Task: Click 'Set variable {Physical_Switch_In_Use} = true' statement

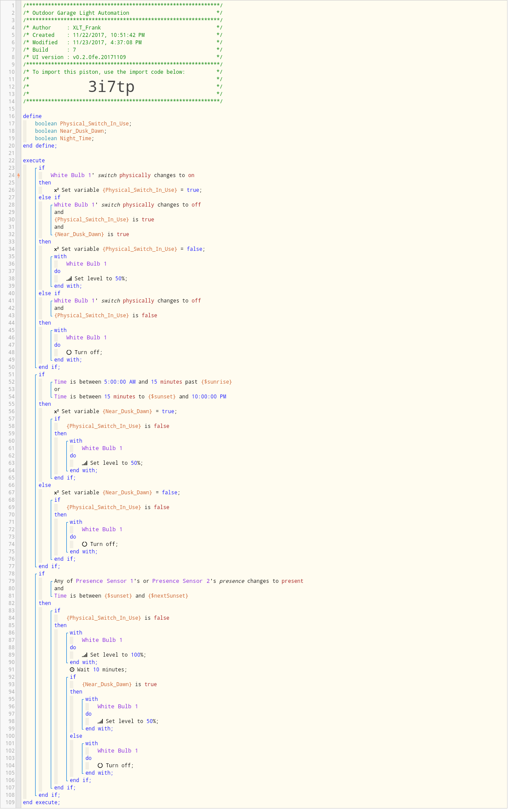Action: tap(128, 190)
